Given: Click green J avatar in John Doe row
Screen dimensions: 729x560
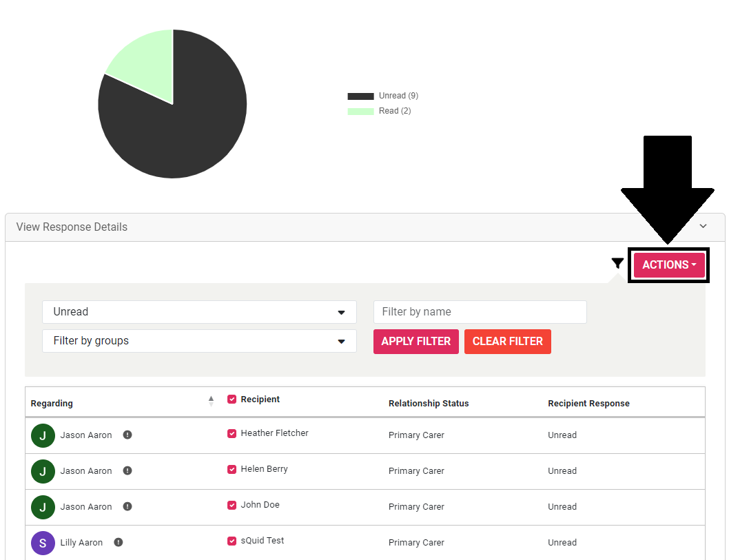Looking at the screenshot, I should pyautogui.click(x=43, y=507).
